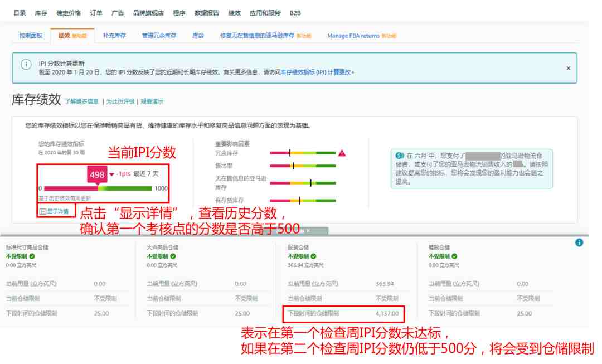Click the 25.00 value under 标准尺寸商品仓储

[x=101, y=313]
